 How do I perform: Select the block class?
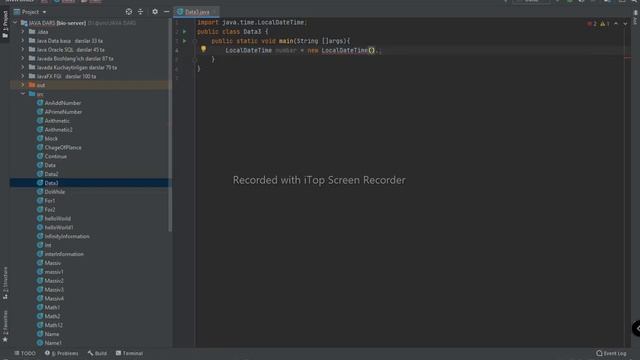(47, 139)
